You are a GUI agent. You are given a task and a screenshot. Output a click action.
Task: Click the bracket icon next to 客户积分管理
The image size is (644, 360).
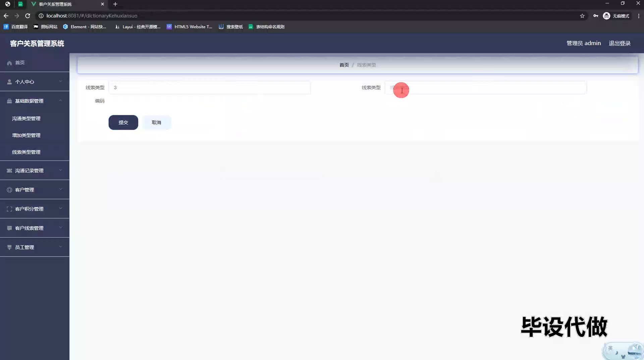click(x=9, y=209)
